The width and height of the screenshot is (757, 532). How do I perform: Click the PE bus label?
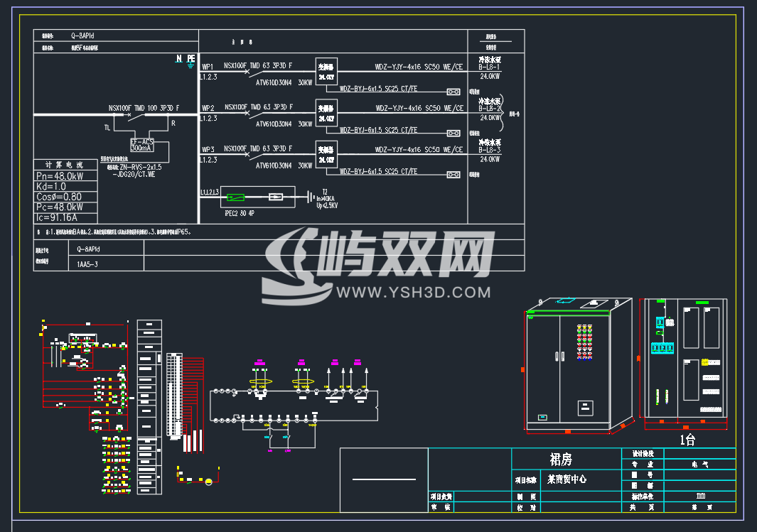click(191, 58)
